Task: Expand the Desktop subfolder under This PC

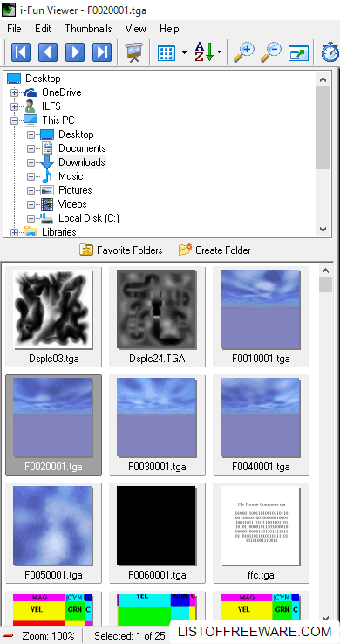Action: point(31,134)
